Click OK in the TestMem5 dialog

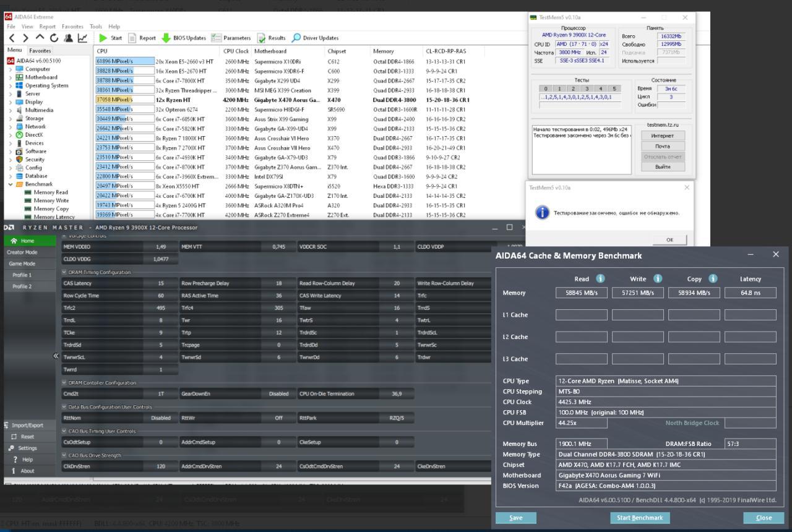tap(669, 240)
